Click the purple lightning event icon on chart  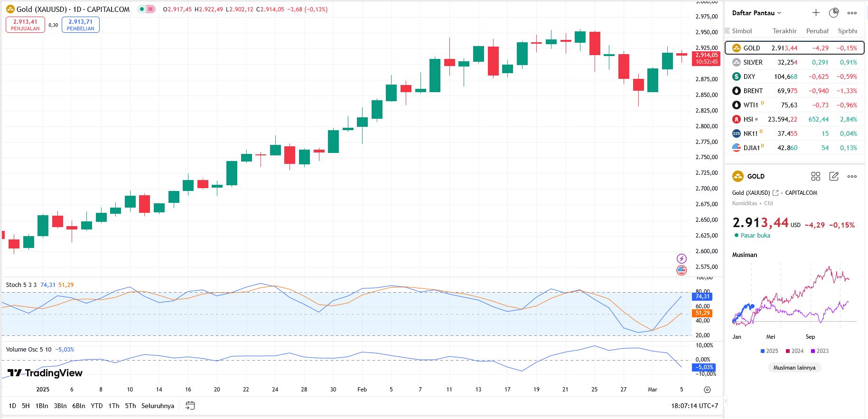point(681,258)
